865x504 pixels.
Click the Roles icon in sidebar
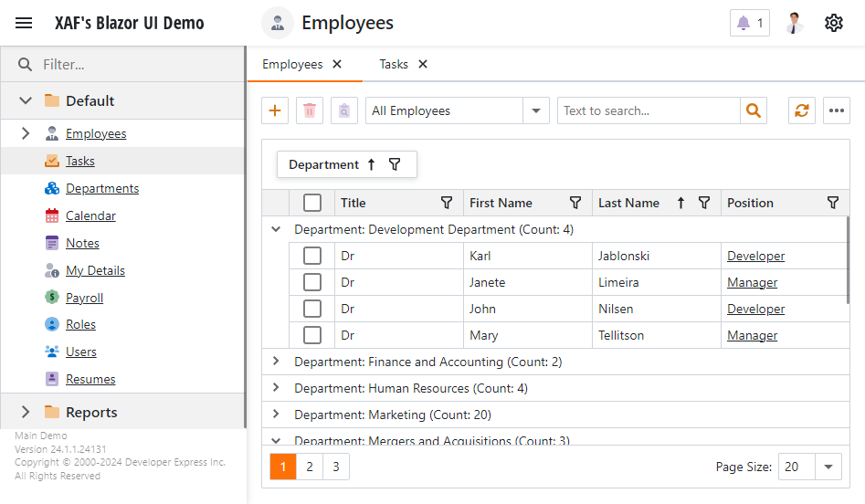[52, 324]
